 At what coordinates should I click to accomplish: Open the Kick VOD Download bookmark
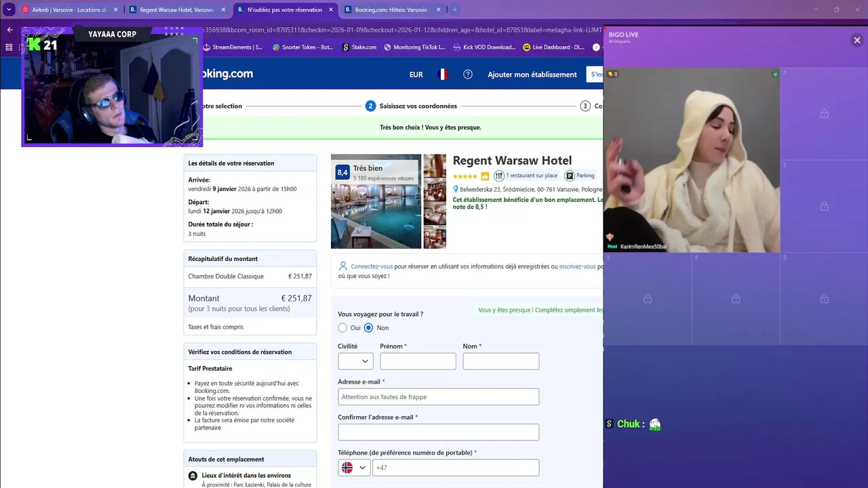(x=485, y=47)
